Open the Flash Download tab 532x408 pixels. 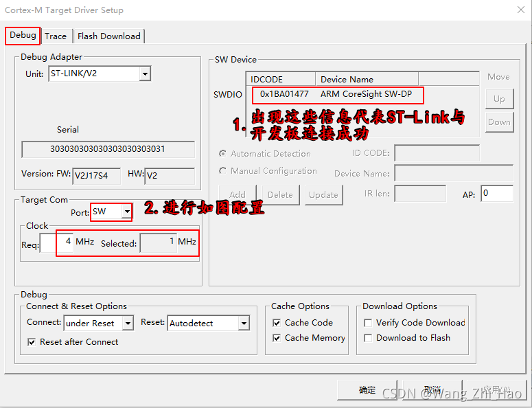(108, 36)
